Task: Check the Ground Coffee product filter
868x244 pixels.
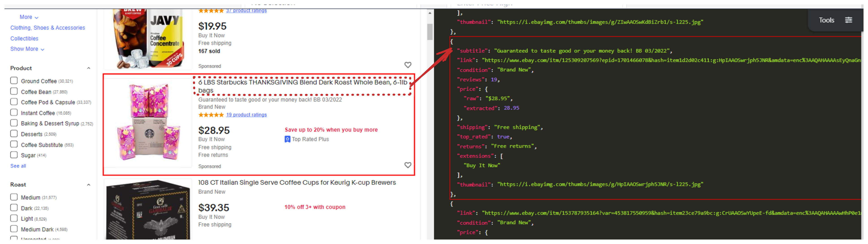Action: point(14,80)
